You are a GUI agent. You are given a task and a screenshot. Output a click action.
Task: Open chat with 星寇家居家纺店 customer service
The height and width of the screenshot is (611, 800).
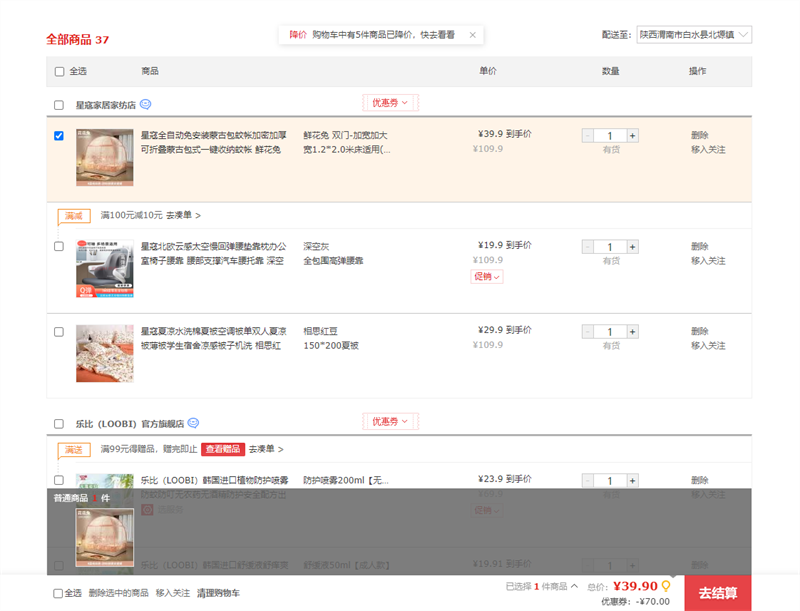(146, 104)
